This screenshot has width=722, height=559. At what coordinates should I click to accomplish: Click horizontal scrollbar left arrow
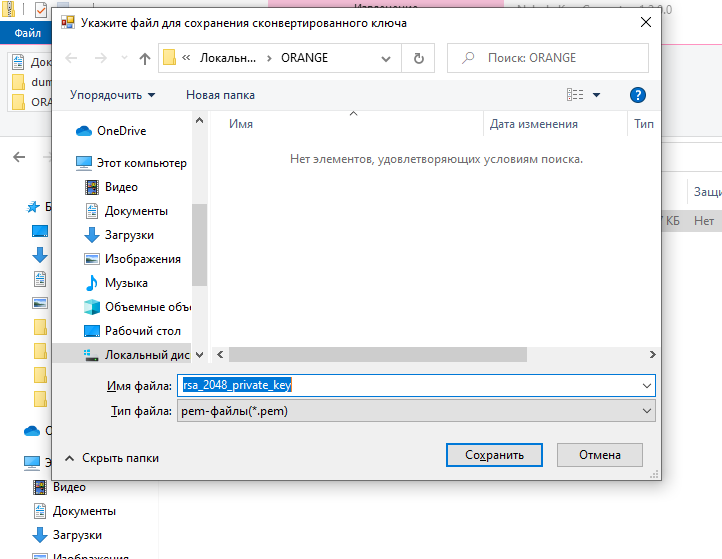220,355
